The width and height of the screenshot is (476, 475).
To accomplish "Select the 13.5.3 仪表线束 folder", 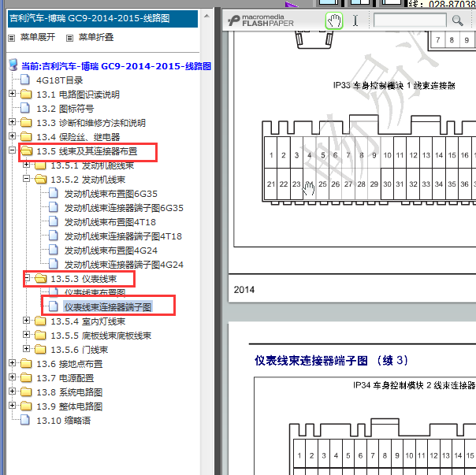I will [84, 279].
